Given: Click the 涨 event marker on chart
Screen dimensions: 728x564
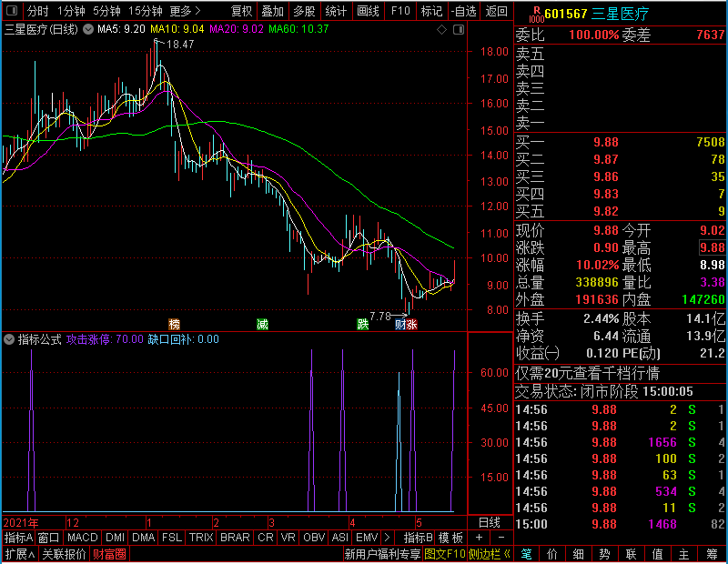Looking at the screenshot, I should [412, 324].
